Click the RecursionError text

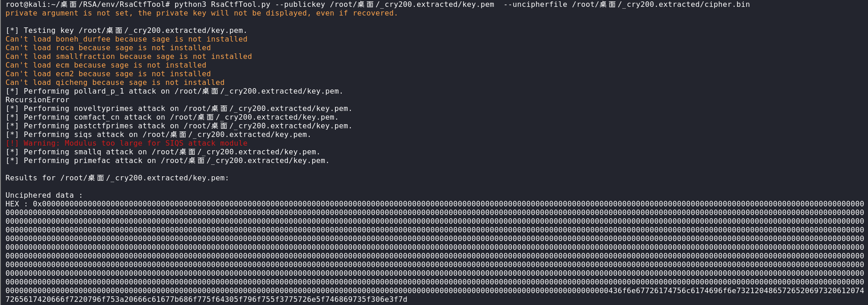point(37,100)
